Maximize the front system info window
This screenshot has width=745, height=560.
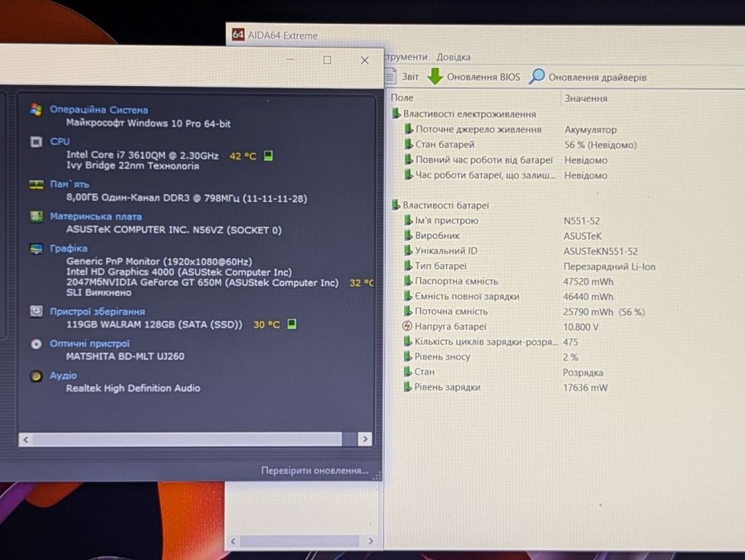[327, 60]
